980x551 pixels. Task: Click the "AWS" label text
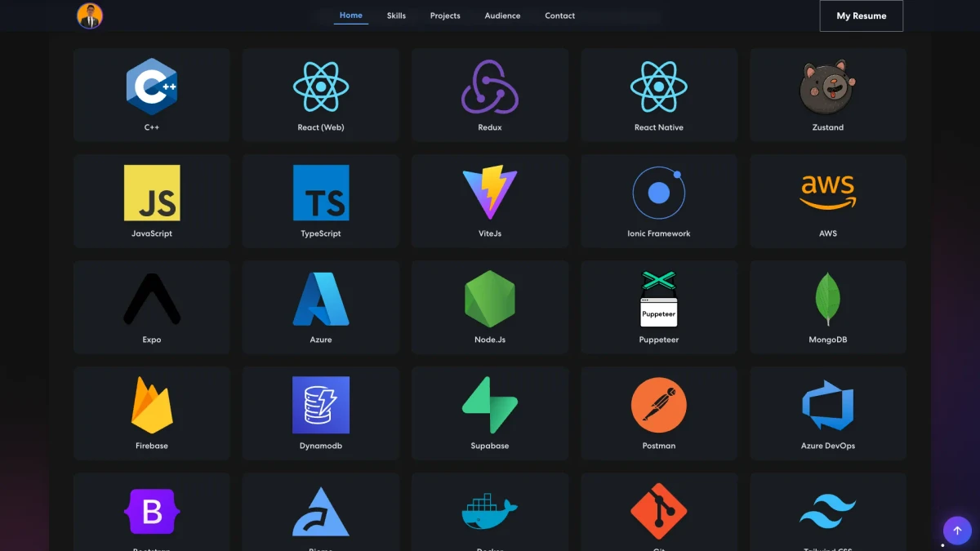[828, 233]
